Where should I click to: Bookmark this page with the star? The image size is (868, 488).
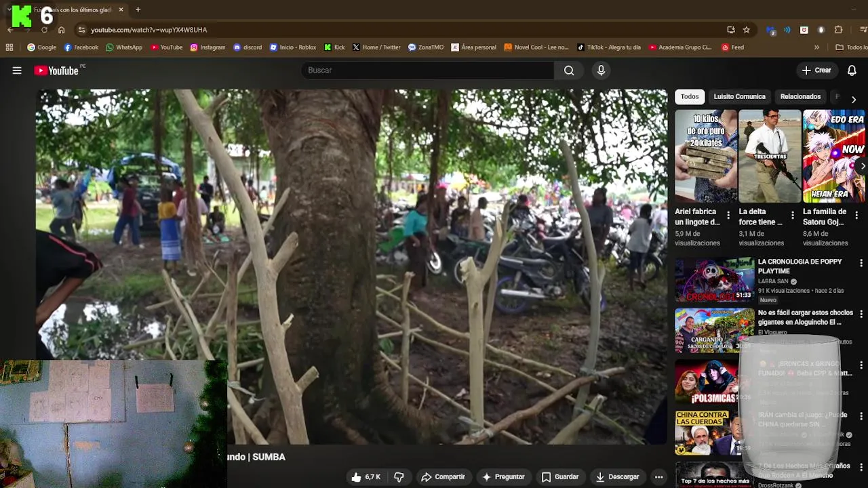(747, 30)
